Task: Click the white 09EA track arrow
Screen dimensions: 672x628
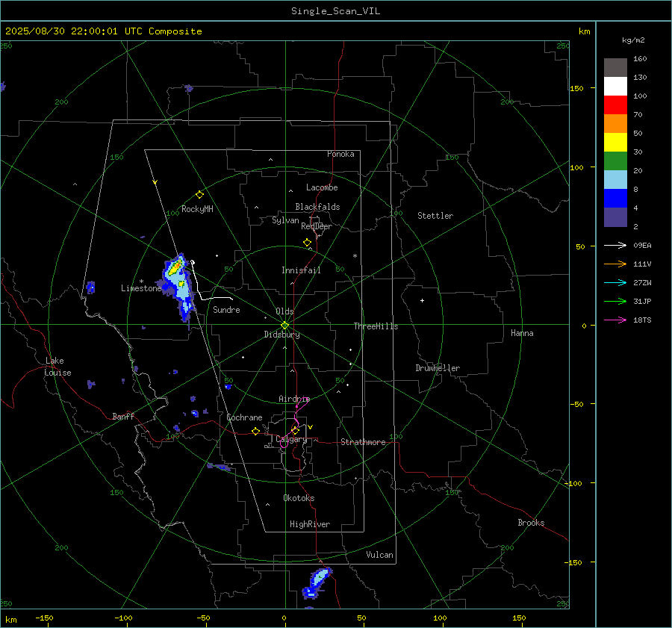Action: [x=615, y=245]
